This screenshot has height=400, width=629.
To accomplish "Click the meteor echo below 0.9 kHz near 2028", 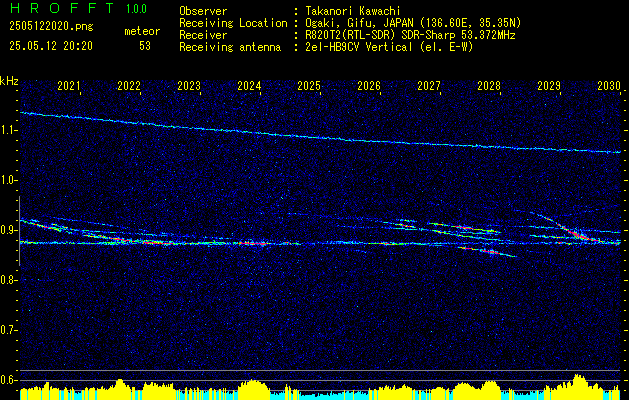I will click(x=487, y=252).
